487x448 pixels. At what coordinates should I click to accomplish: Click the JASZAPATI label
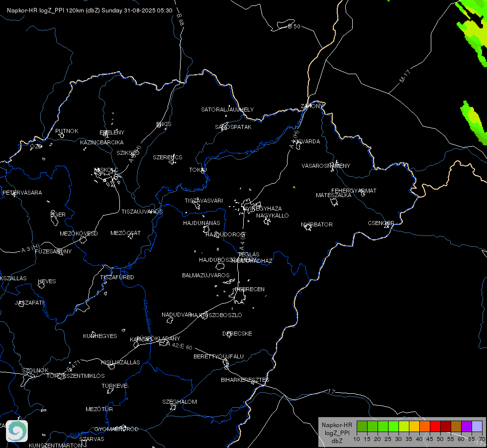[30, 303]
